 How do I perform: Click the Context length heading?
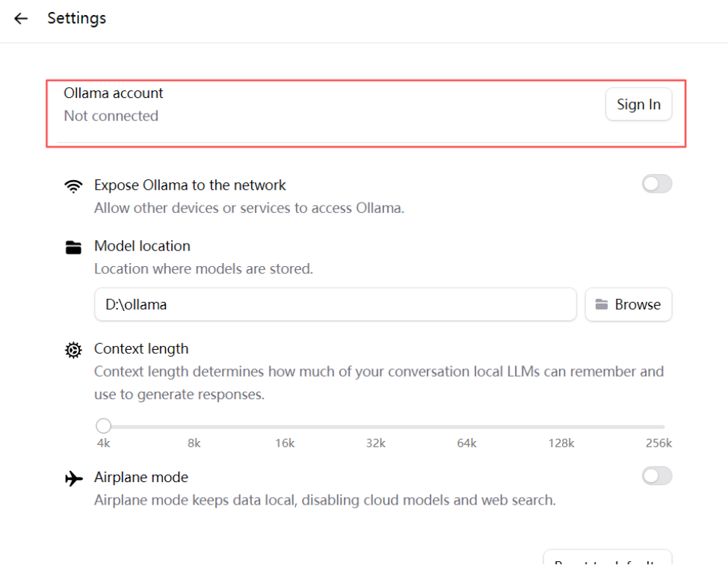tap(141, 349)
